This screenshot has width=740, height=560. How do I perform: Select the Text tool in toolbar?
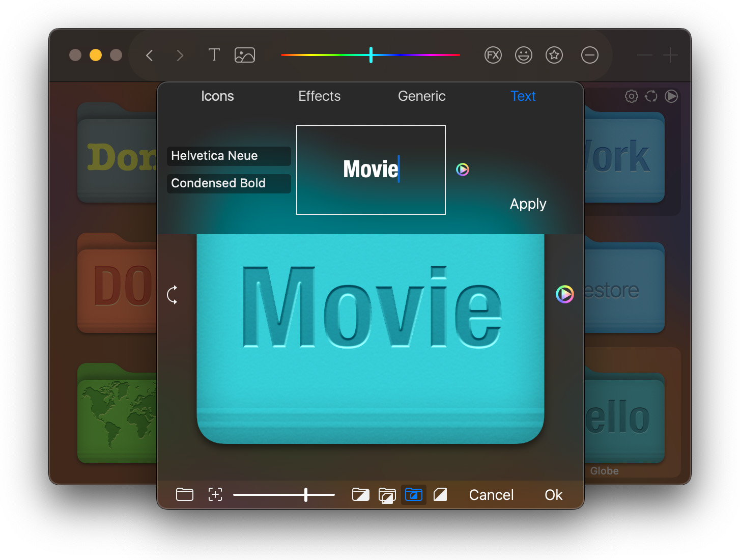coord(214,55)
